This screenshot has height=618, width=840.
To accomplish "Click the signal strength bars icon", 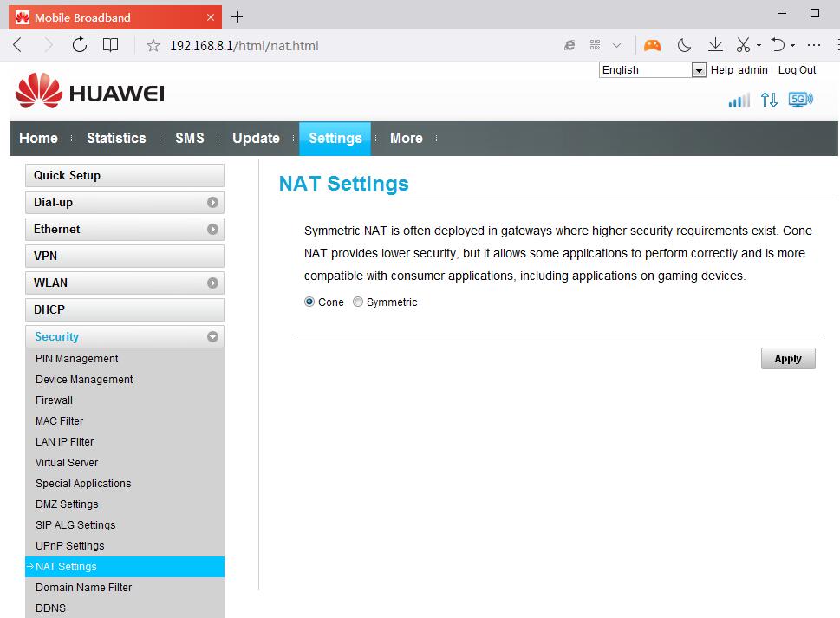I will 739,101.
